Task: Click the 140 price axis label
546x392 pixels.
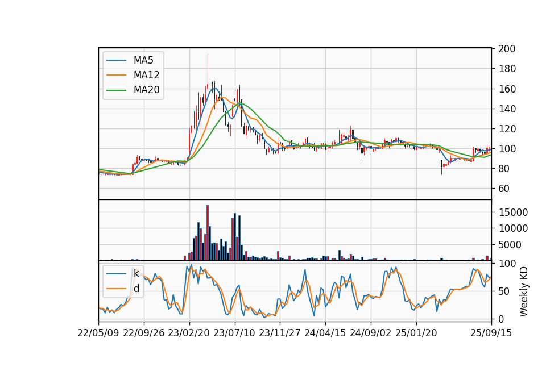Action: click(x=507, y=109)
